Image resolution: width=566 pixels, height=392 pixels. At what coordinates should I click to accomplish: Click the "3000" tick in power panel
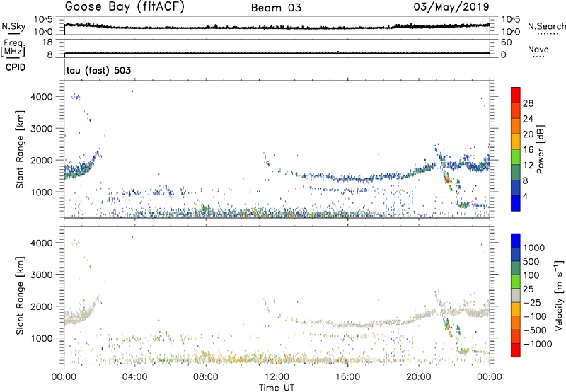[42, 129]
